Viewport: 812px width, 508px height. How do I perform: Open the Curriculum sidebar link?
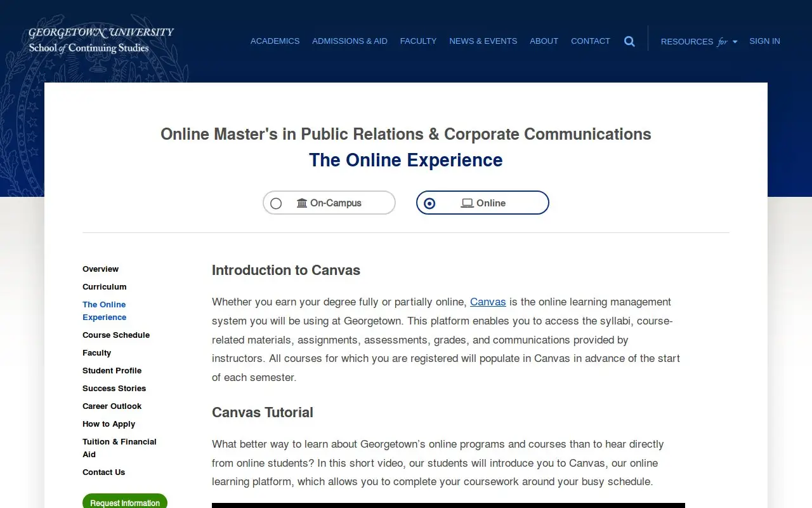point(104,287)
